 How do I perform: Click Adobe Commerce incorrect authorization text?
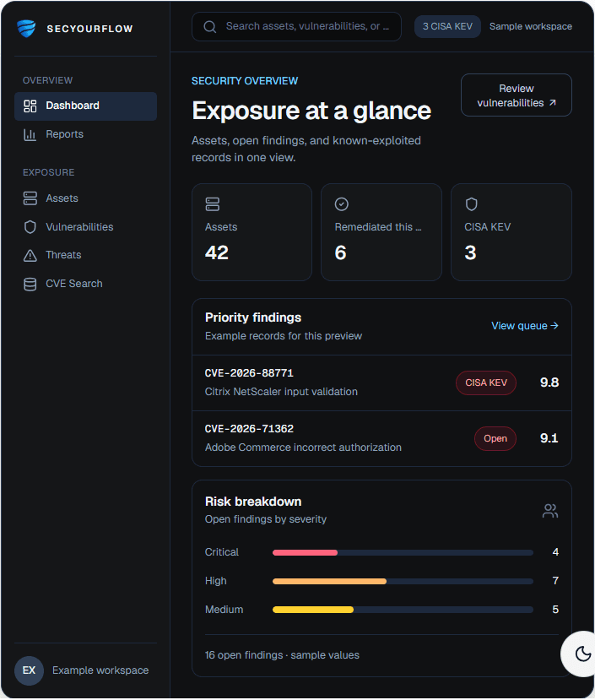coord(303,448)
